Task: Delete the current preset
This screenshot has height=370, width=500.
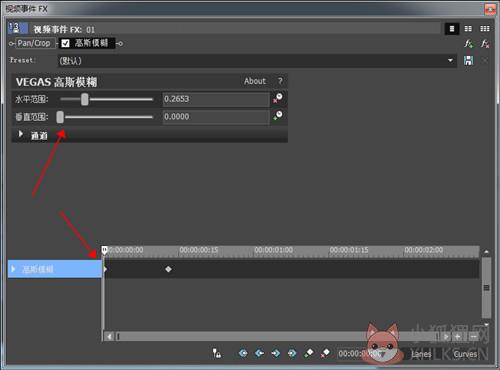Action: pyautogui.click(x=485, y=61)
